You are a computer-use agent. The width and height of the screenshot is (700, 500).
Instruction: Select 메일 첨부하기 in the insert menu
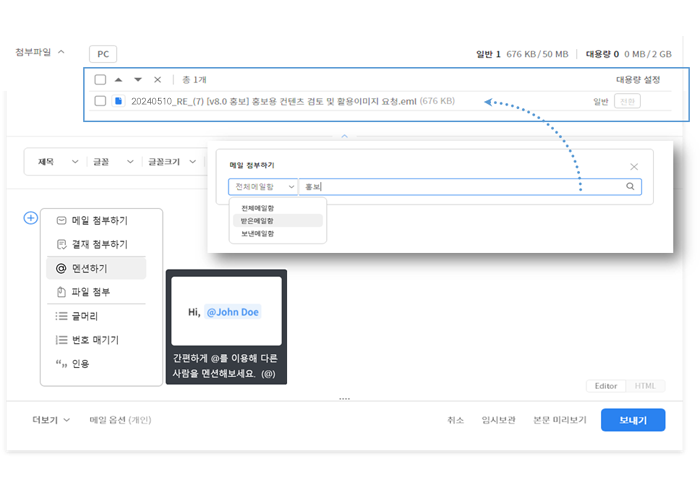click(97, 220)
